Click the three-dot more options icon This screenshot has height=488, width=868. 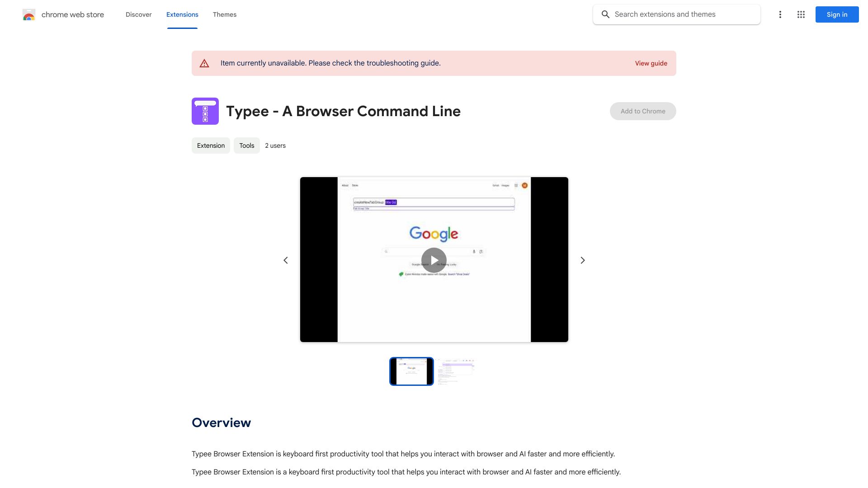(780, 14)
